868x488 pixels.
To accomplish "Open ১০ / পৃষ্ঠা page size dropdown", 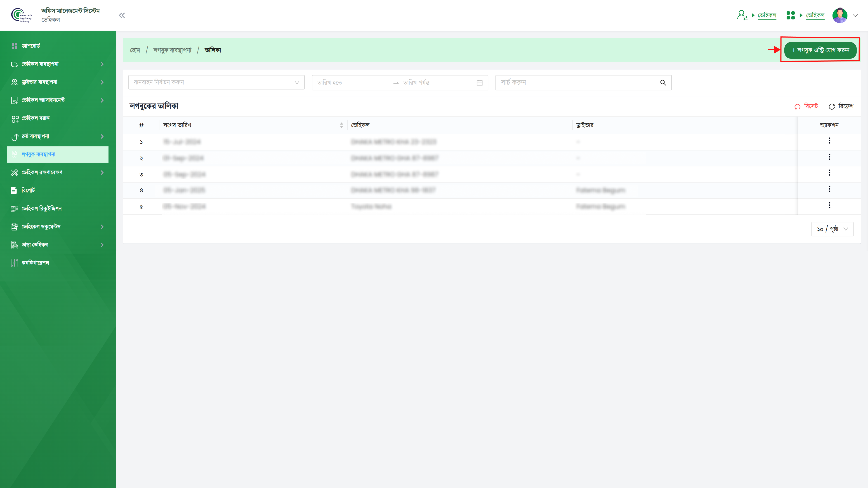I will click(x=832, y=229).
